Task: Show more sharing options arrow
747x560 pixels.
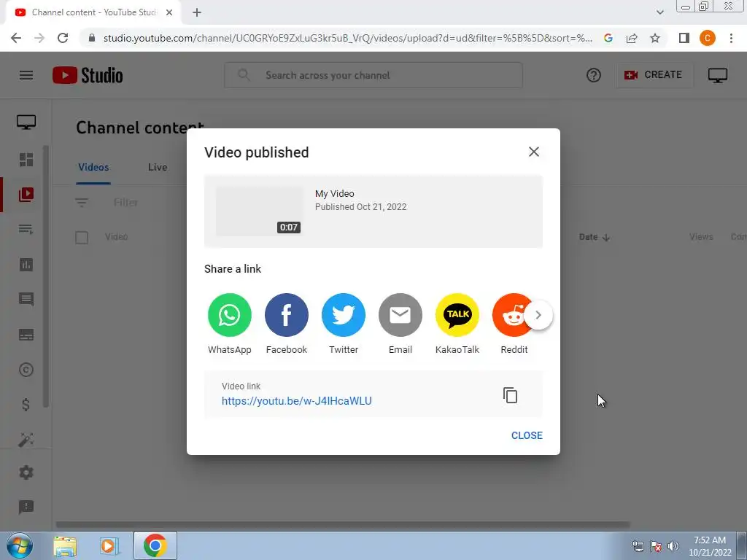Action: tap(538, 315)
